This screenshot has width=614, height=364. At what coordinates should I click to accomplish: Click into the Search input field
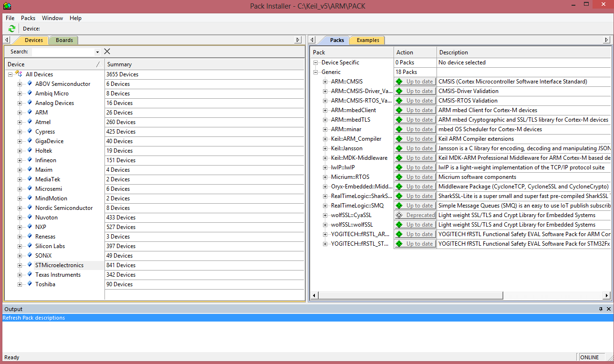[63, 52]
